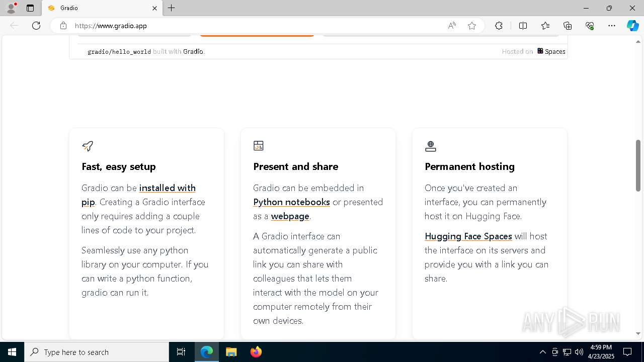Close the Gradio tab

154,8
